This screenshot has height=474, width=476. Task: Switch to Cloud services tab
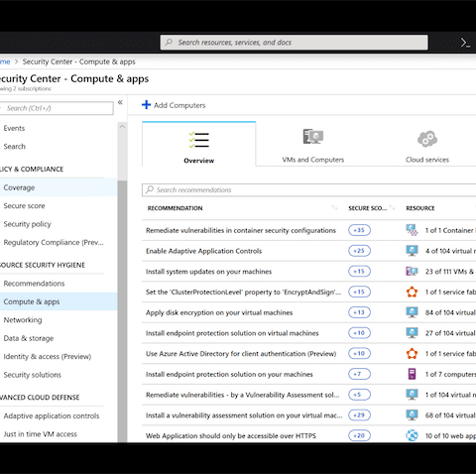(427, 144)
